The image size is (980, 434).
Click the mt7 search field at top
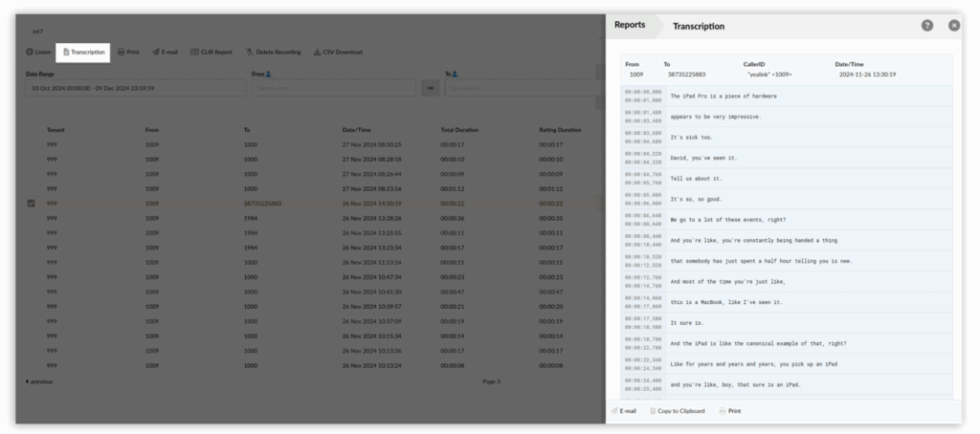point(313,32)
